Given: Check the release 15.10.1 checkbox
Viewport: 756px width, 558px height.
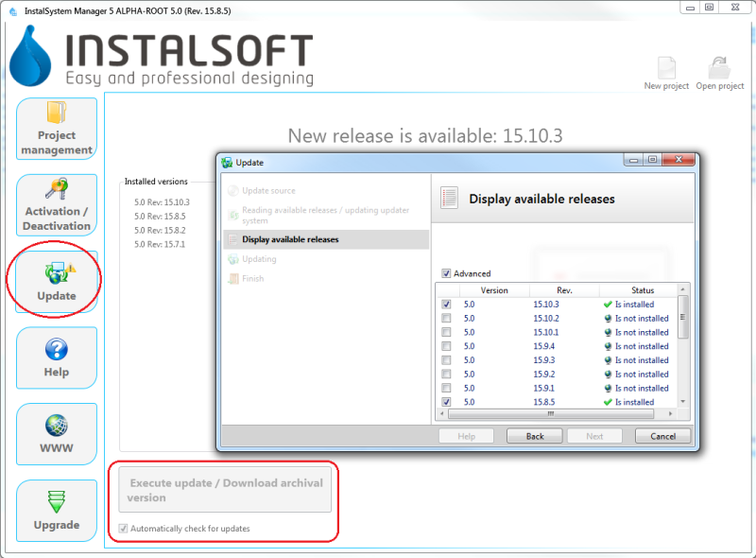Looking at the screenshot, I should pyautogui.click(x=446, y=333).
